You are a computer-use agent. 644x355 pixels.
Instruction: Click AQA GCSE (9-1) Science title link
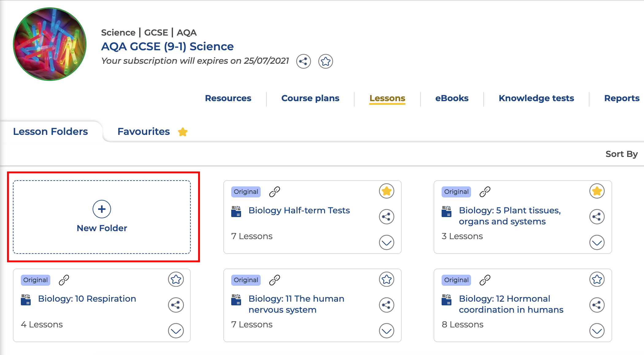click(x=167, y=46)
